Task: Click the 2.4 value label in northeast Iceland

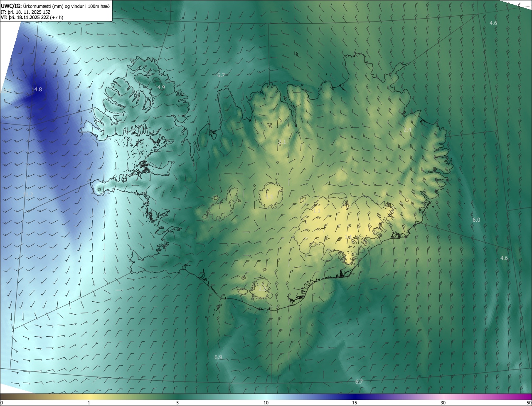Action: click(x=407, y=130)
